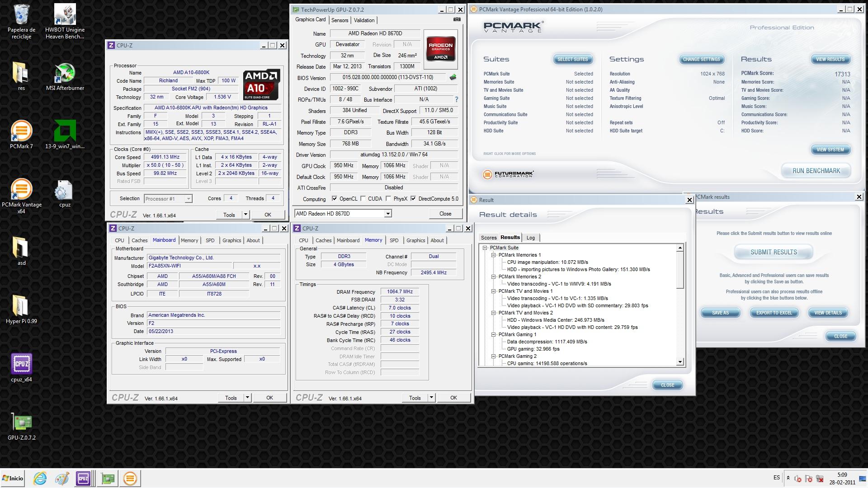Click VIEW DETAILS in PCMark results
The height and width of the screenshot is (488, 868).
point(828,313)
